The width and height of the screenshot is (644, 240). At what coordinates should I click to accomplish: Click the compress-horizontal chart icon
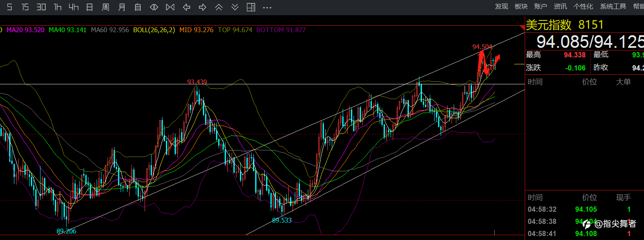[170, 7]
